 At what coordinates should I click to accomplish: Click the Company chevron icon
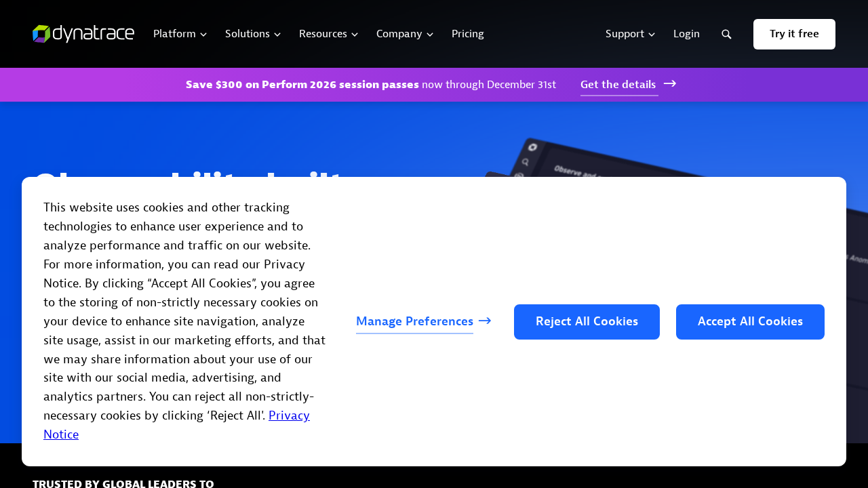coord(430,33)
